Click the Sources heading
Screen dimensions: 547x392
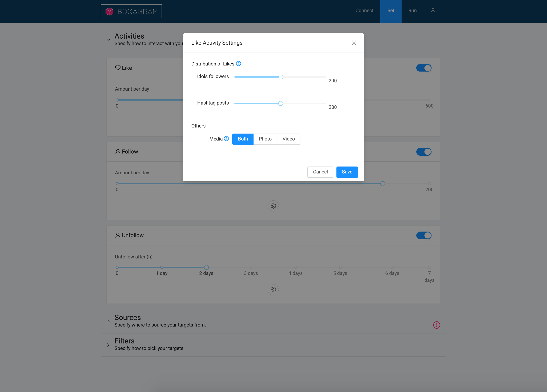tap(128, 318)
